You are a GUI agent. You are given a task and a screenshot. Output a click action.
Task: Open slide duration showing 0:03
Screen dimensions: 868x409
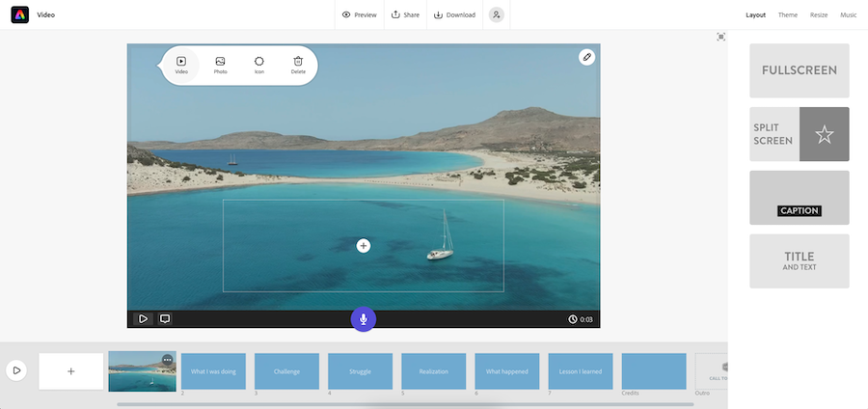point(581,319)
